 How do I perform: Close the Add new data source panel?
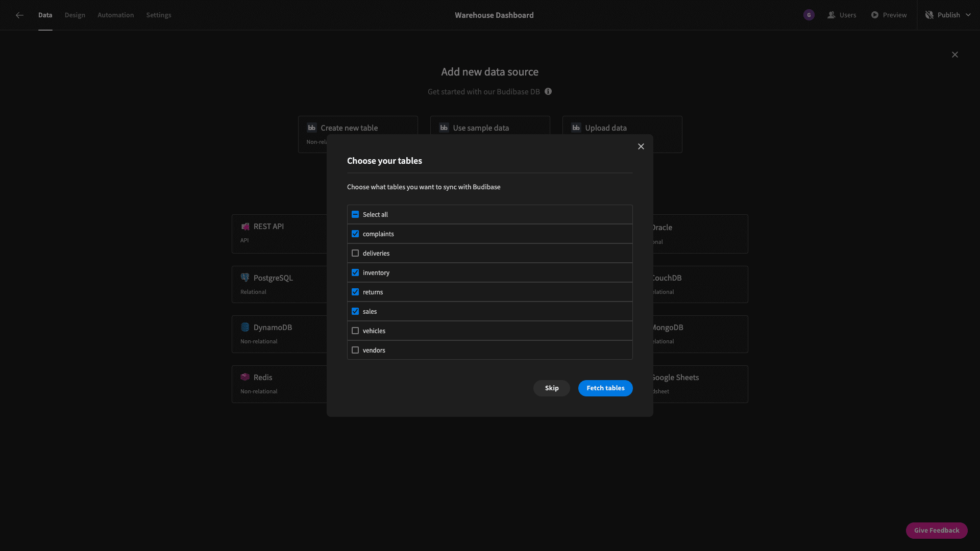[954, 55]
